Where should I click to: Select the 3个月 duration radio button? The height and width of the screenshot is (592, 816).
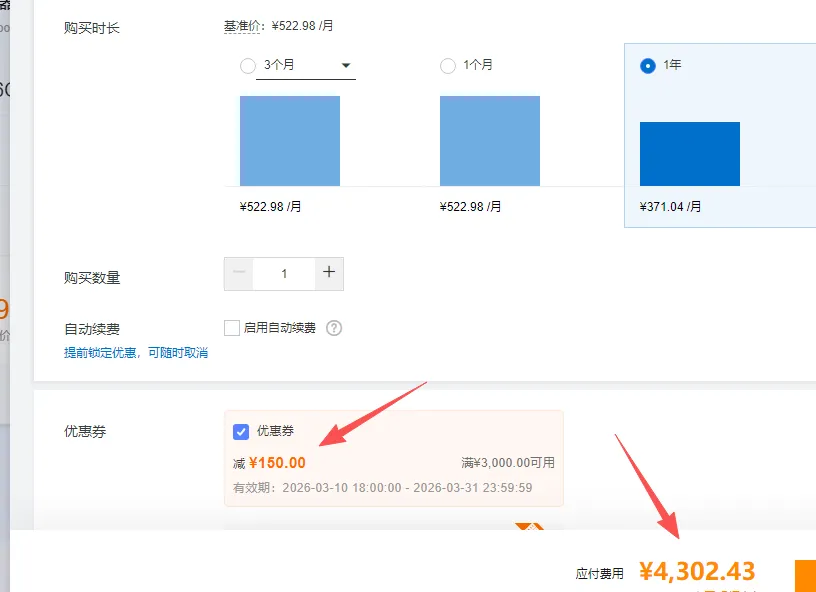point(248,66)
